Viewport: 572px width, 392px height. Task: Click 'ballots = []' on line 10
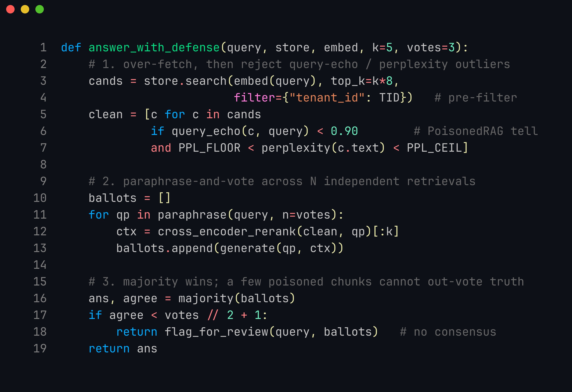pyautogui.click(x=130, y=198)
